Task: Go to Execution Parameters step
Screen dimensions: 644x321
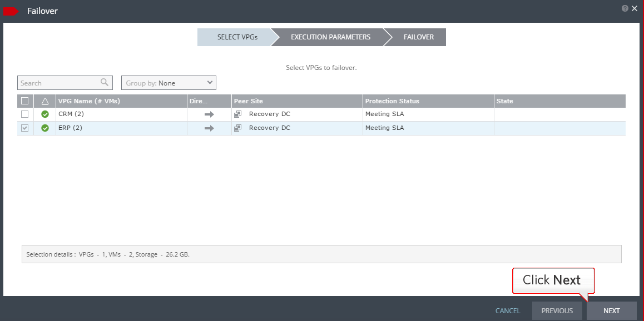Action: point(330,37)
